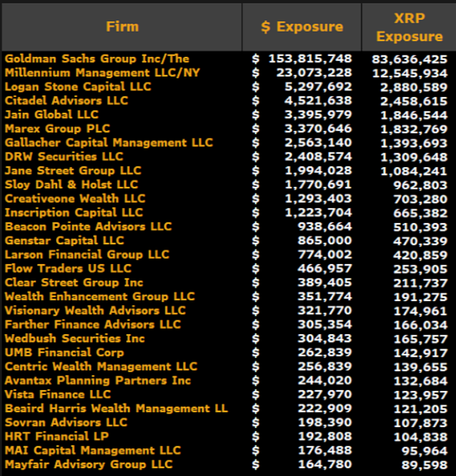Click Jane Street Group LLC firm name
The image size is (456, 476).
point(73,170)
